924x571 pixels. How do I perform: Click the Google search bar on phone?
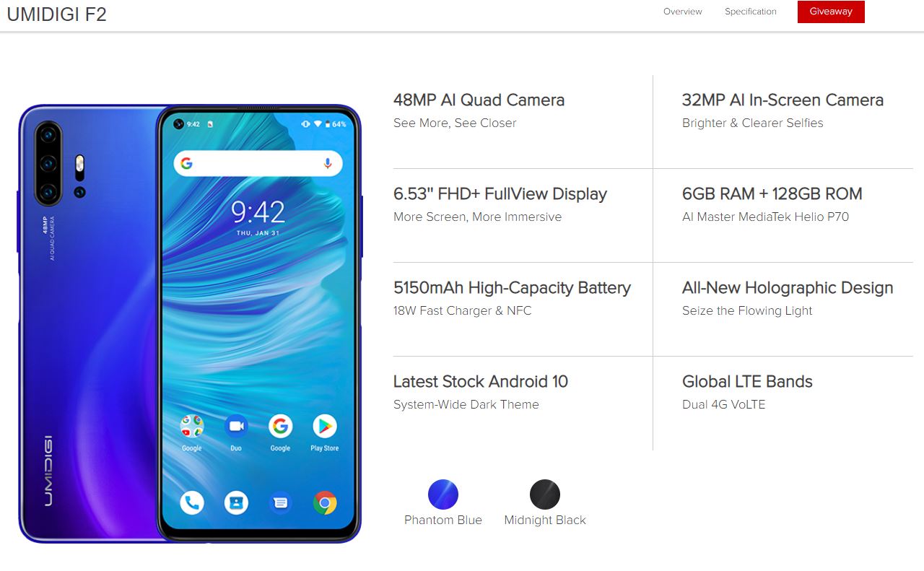coord(258,164)
